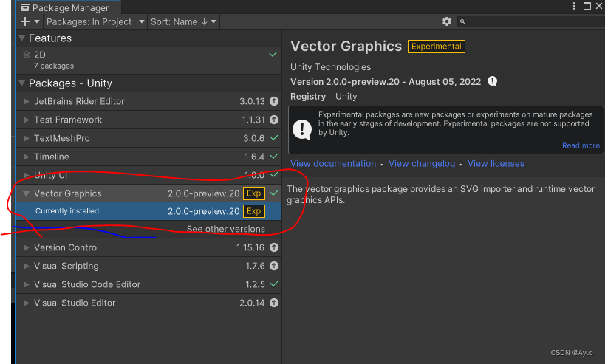Image resolution: width=605 pixels, height=364 pixels.
Task: Expand the TextMeshPro package
Action: click(27, 138)
